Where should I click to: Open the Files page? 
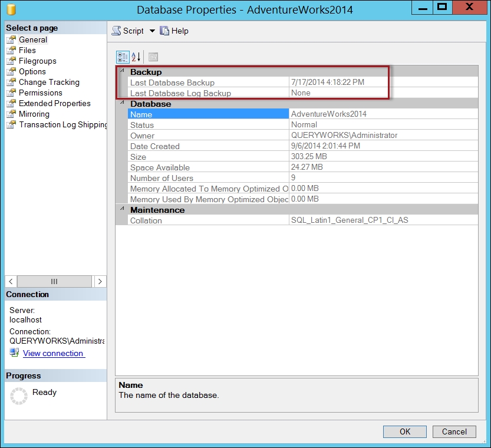[27, 51]
